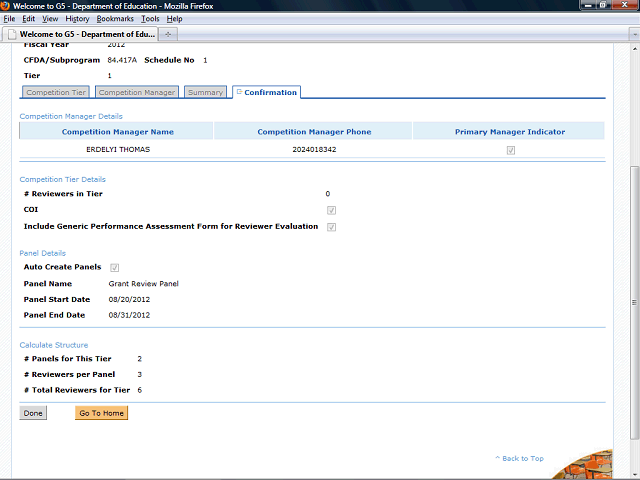Click the ERDELYI THOMAS name cell
Screen dimensions: 640x480
pyautogui.click(x=118, y=149)
